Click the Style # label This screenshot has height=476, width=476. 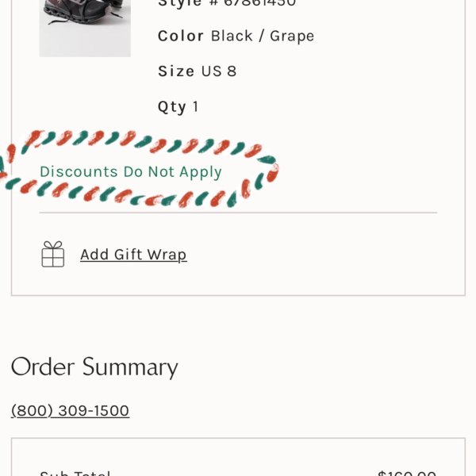[186, 3]
